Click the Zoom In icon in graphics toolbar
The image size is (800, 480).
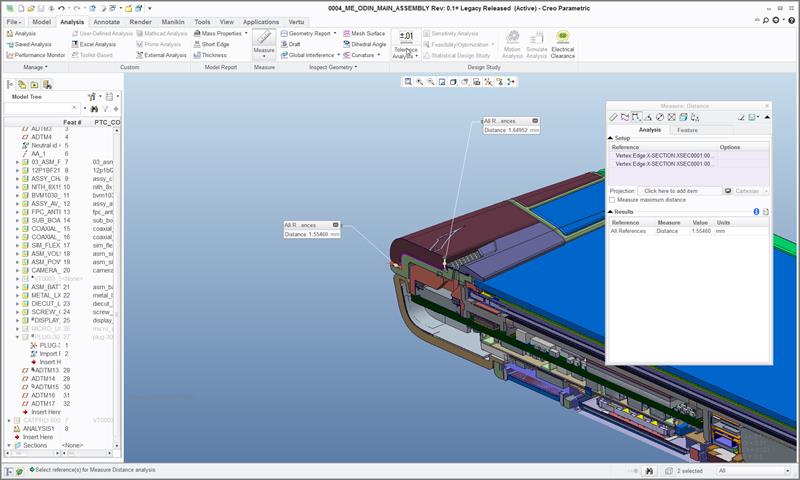[419, 82]
